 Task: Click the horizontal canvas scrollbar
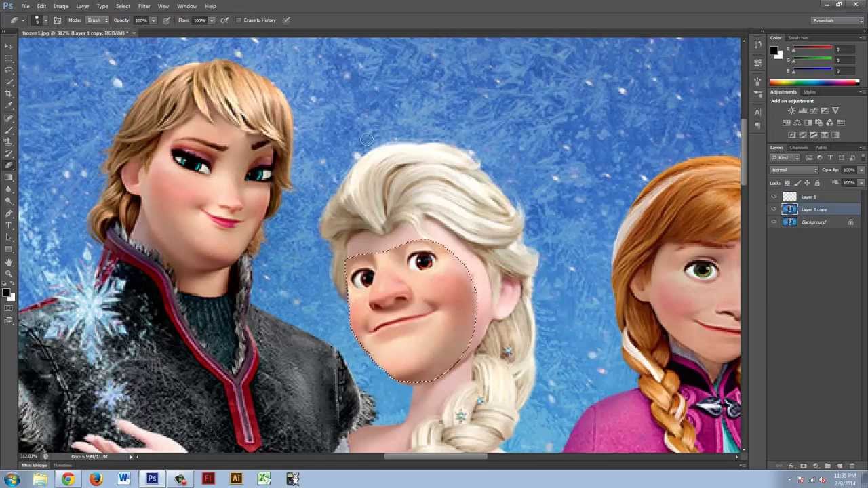pos(435,456)
